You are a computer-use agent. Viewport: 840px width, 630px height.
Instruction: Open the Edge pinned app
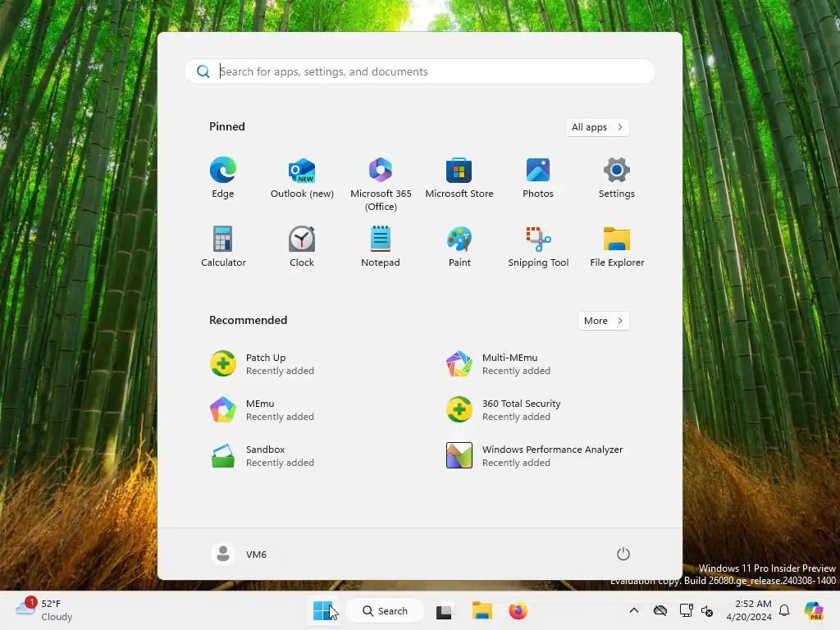223,178
